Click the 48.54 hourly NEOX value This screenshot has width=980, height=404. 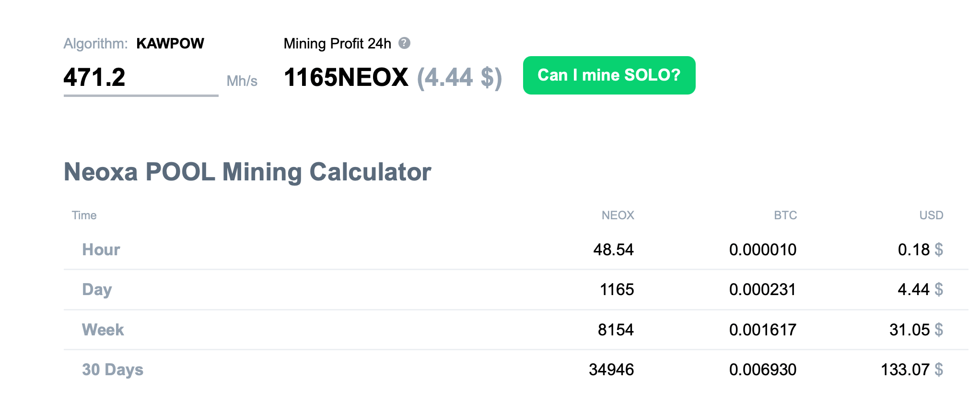(x=613, y=250)
